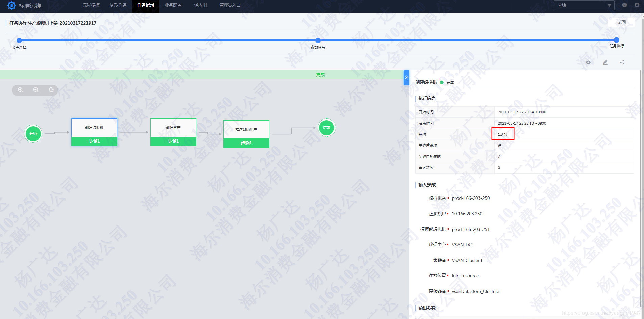Image resolution: width=644 pixels, height=319 pixels.
Task: Zoom in on the flow canvas
Action: (20, 90)
